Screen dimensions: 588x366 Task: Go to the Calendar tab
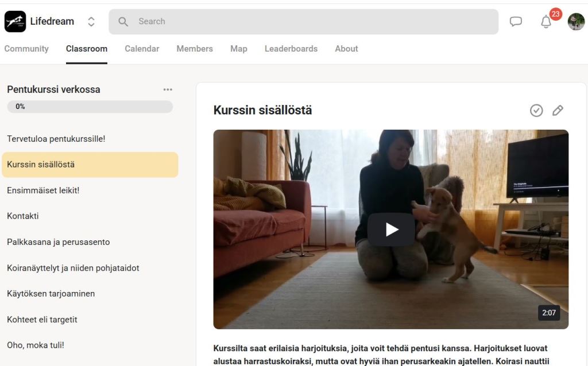(142, 49)
